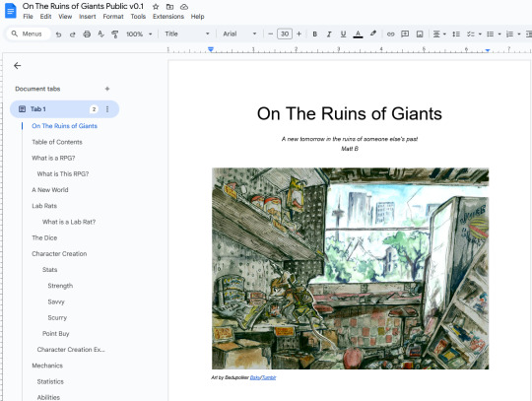Screen dimensions: 532x401
Task: Open Tab 1 more options menu
Action: coord(107,109)
